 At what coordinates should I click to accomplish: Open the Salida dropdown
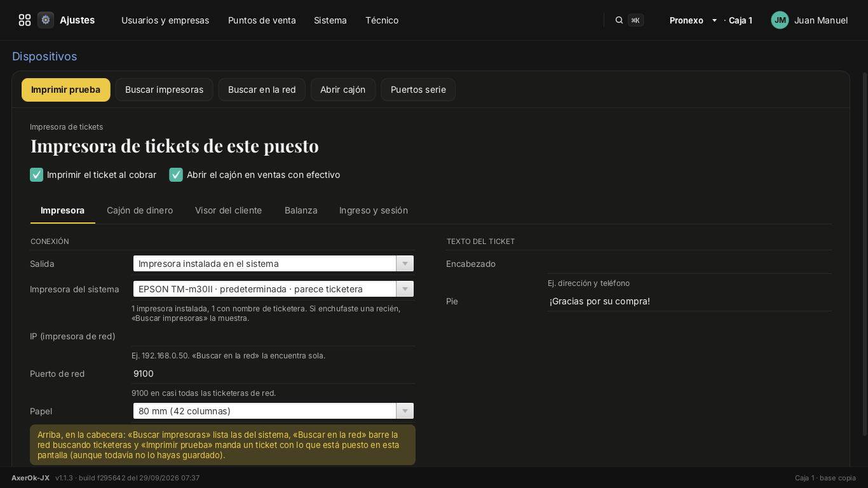coord(273,264)
